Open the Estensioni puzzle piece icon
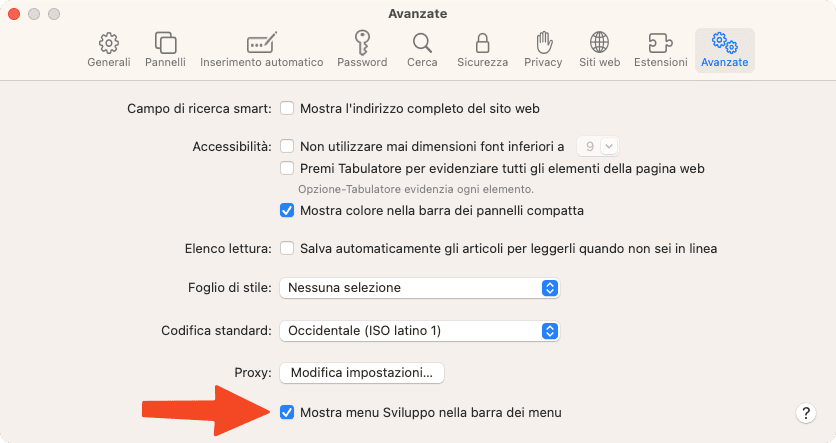The height and width of the screenshot is (443, 836). tap(660, 43)
